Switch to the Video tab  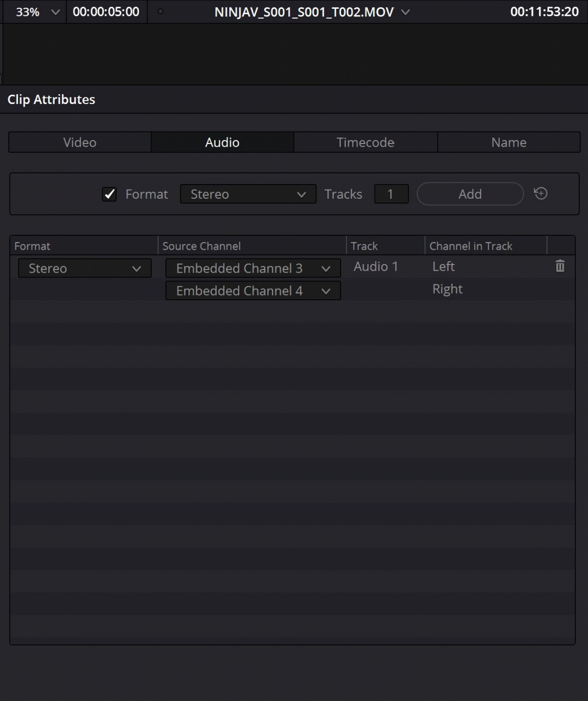pos(80,142)
